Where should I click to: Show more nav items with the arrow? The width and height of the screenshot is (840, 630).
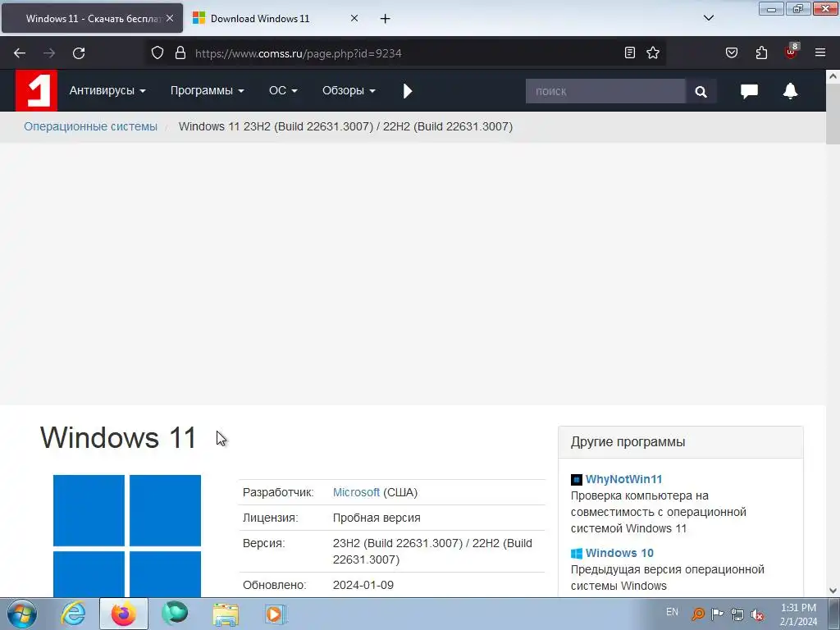[408, 91]
